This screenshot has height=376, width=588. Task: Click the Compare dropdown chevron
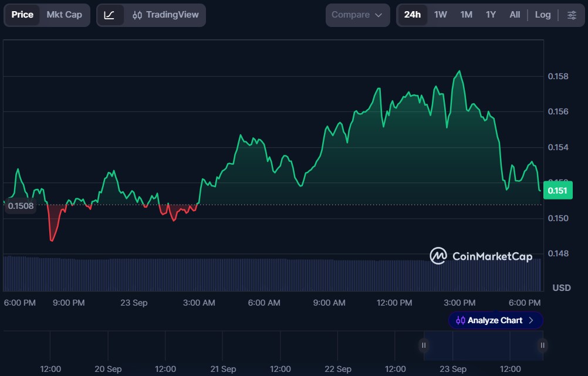379,15
